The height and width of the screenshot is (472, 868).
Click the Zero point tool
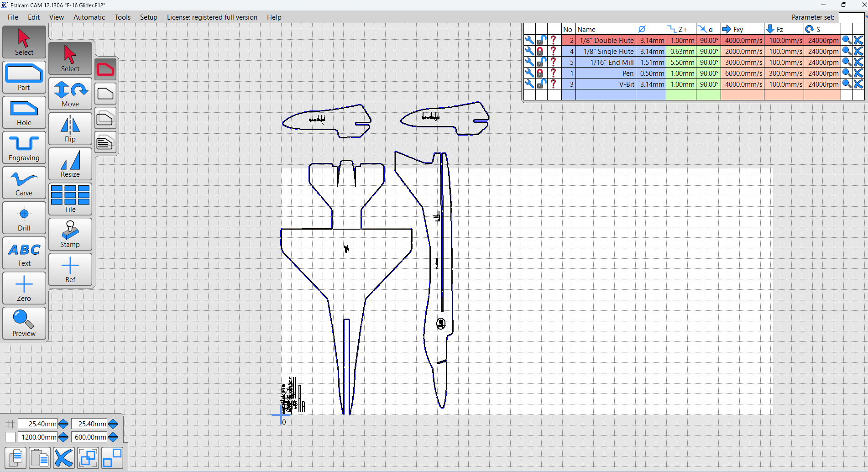(x=24, y=288)
